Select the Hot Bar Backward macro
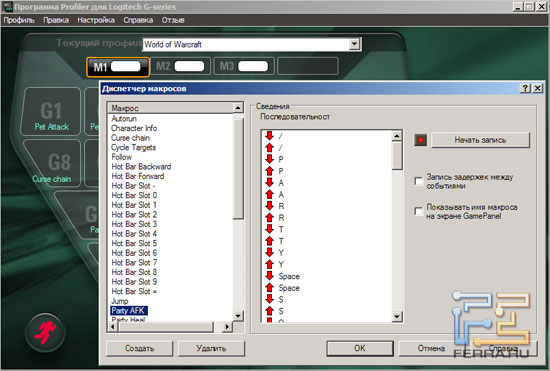Viewport: 550px width, 371px height. (x=141, y=167)
